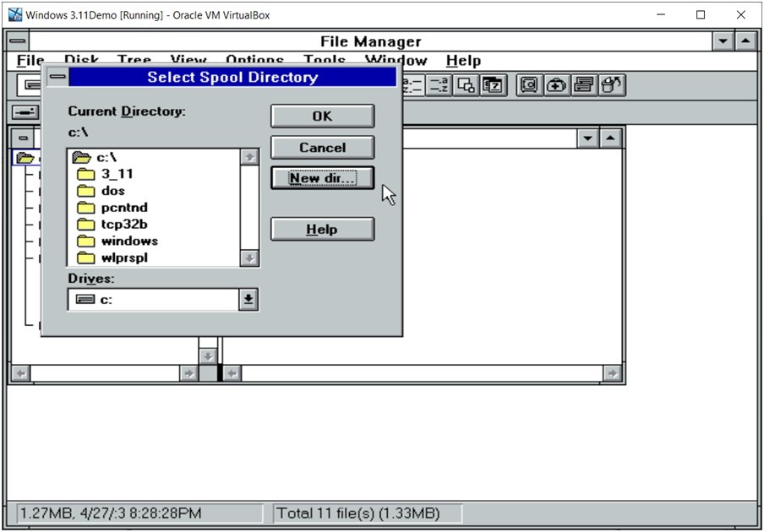Click the Sort by Date calendar icon
764x532 pixels.
click(x=493, y=85)
